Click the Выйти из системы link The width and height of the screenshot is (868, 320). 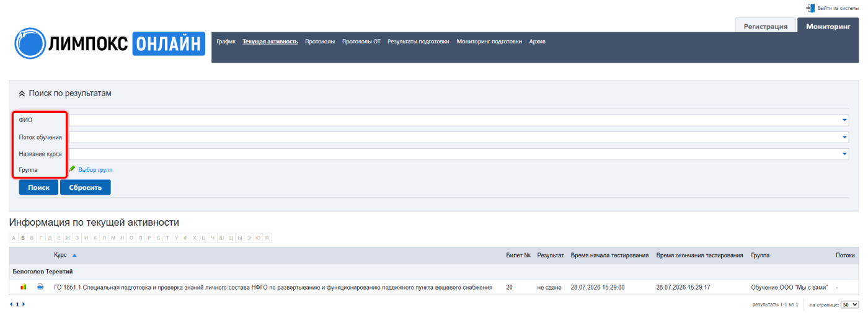(838, 8)
